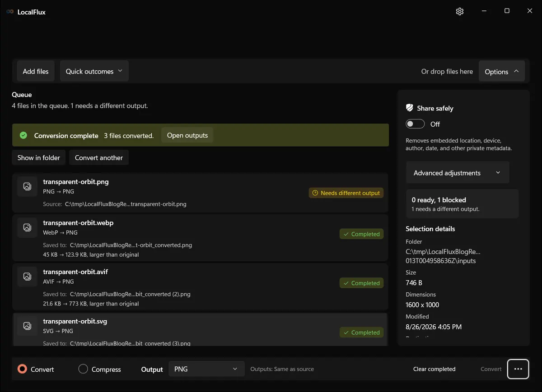Click the Needs different output badge

tap(346, 193)
